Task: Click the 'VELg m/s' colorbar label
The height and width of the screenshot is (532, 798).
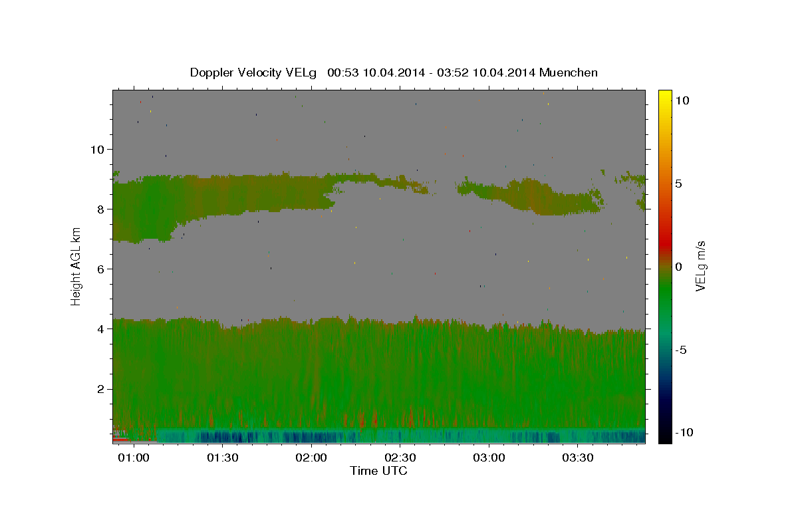Action: point(700,266)
